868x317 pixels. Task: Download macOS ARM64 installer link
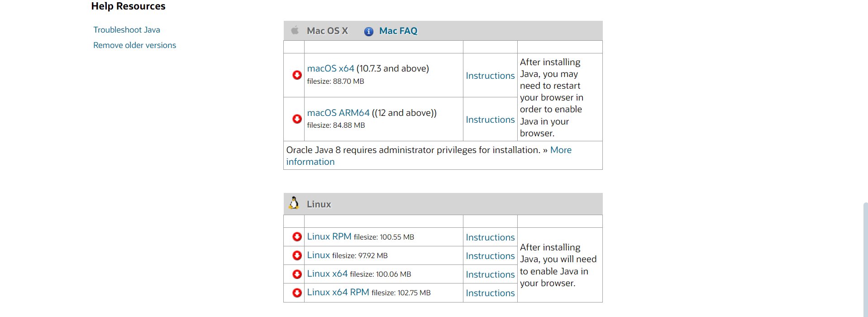338,113
